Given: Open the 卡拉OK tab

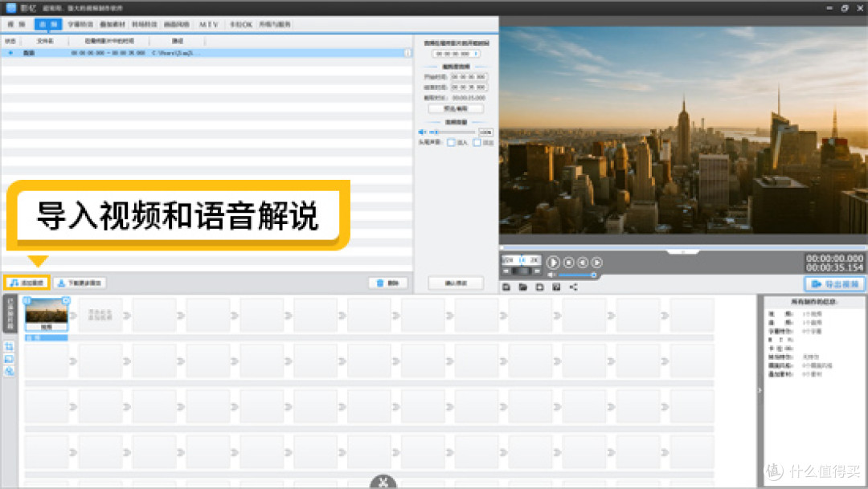Looking at the screenshot, I should pyautogui.click(x=241, y=24).
